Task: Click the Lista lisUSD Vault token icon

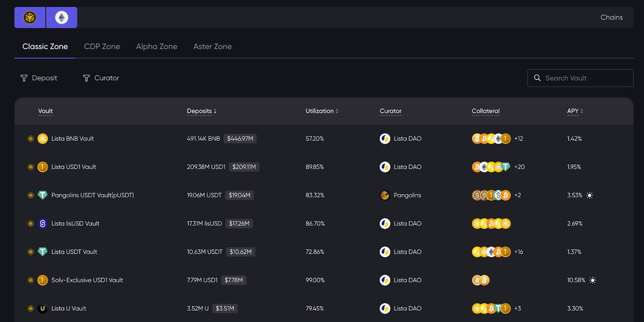Action: [x=43, y=223]
